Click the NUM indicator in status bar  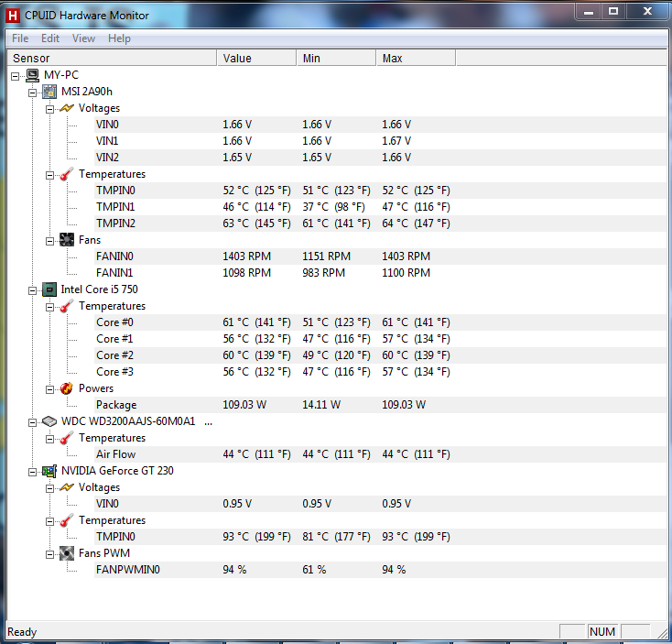pos(602,632)
